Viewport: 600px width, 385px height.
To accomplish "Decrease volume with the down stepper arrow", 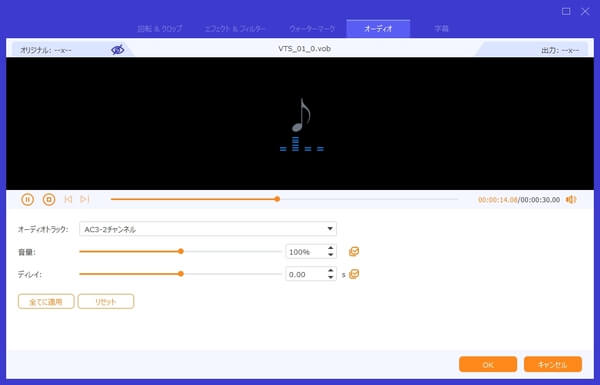I will [331, 255].
